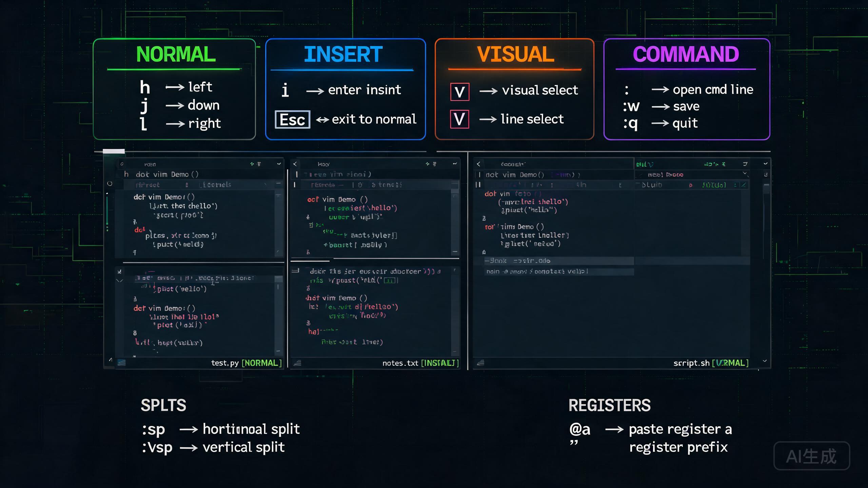Click the "enter insint" label in the INSERT card
This screenshot has width=868, height=488.
[364, 90]
